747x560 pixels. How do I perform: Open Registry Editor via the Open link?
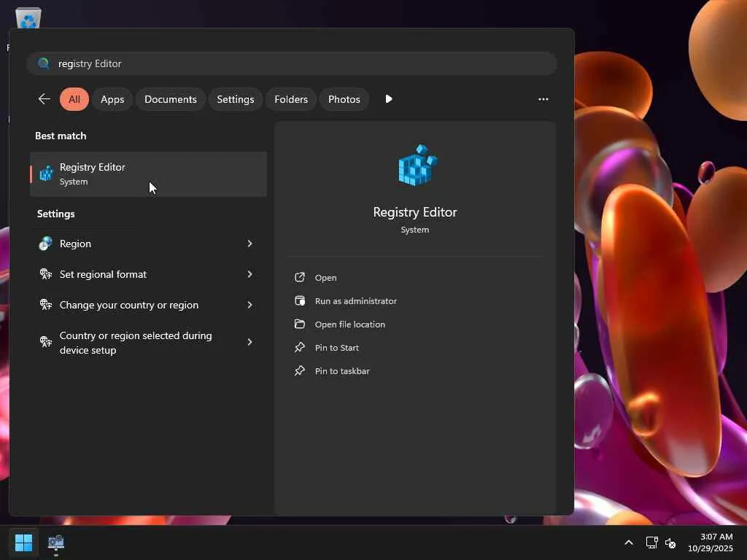click(x=326, y=278)
